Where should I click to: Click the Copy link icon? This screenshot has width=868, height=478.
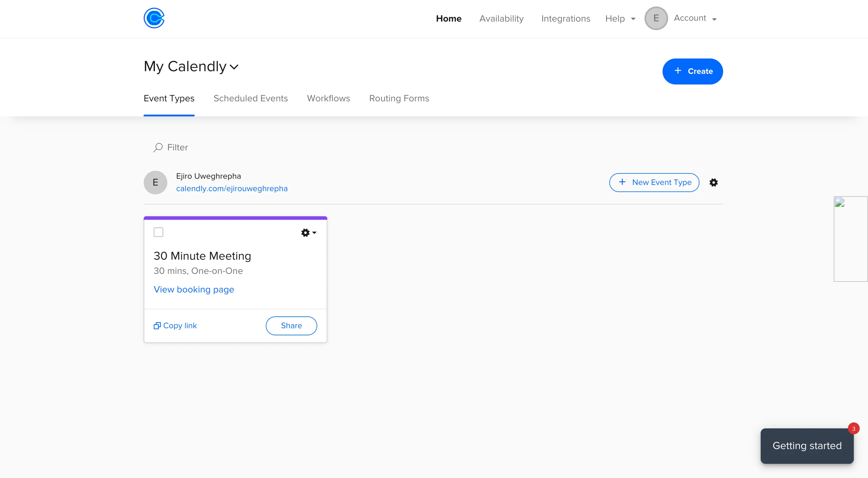157,326
